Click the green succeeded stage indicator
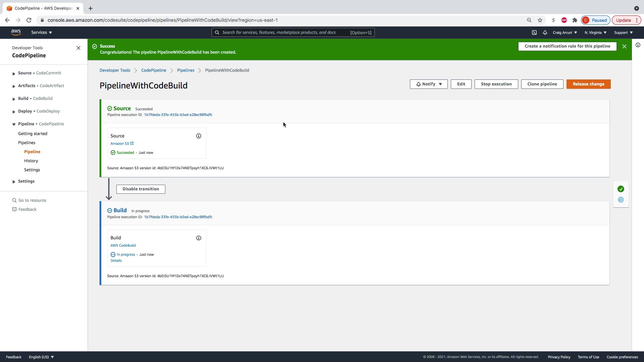This screenshot has height=362, width=644. tap(621, 189)
